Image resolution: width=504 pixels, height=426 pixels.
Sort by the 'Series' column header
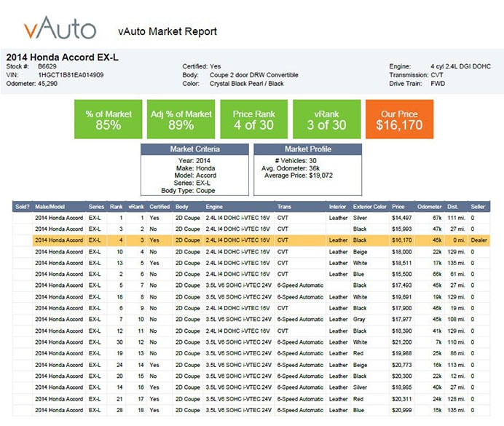[x=96, y=207]
